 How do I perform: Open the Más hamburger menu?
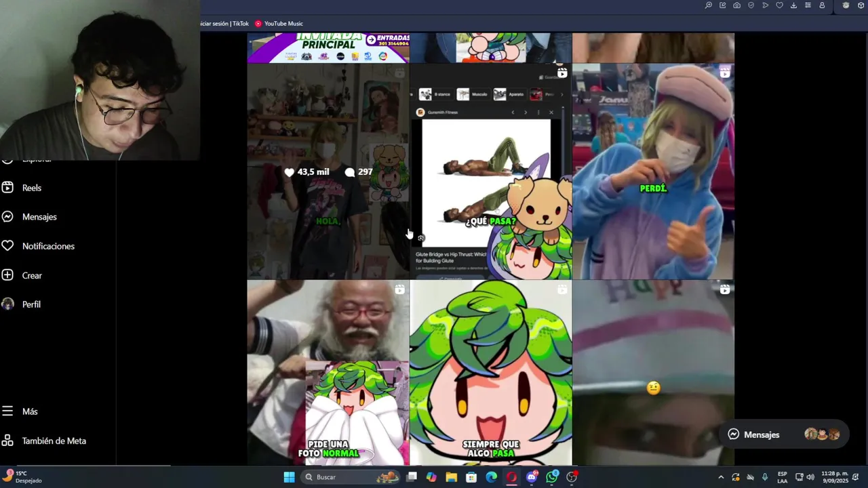pyautogui.click(x=7, y=411)
